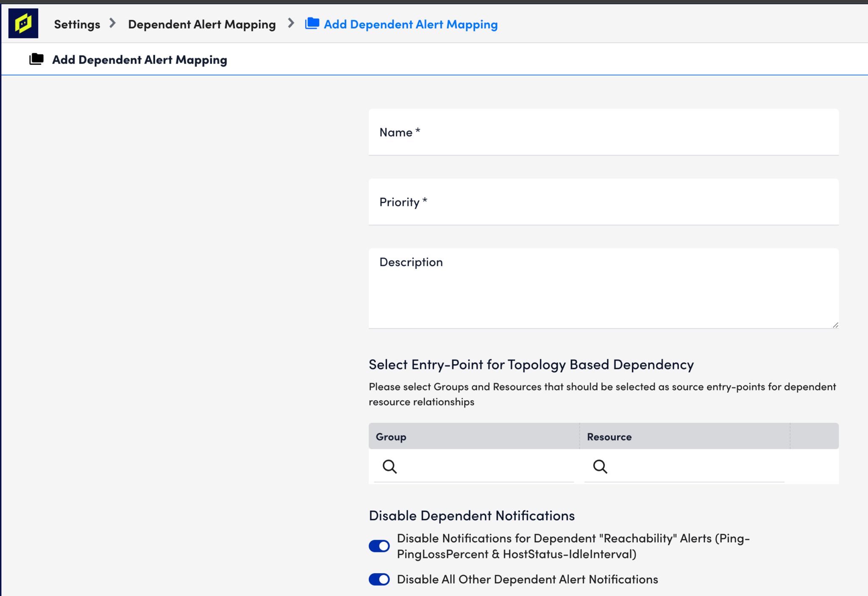The height and width of the screenshot is (596, 868).
Task: Click the Group column header
Action: click(390, 436)
